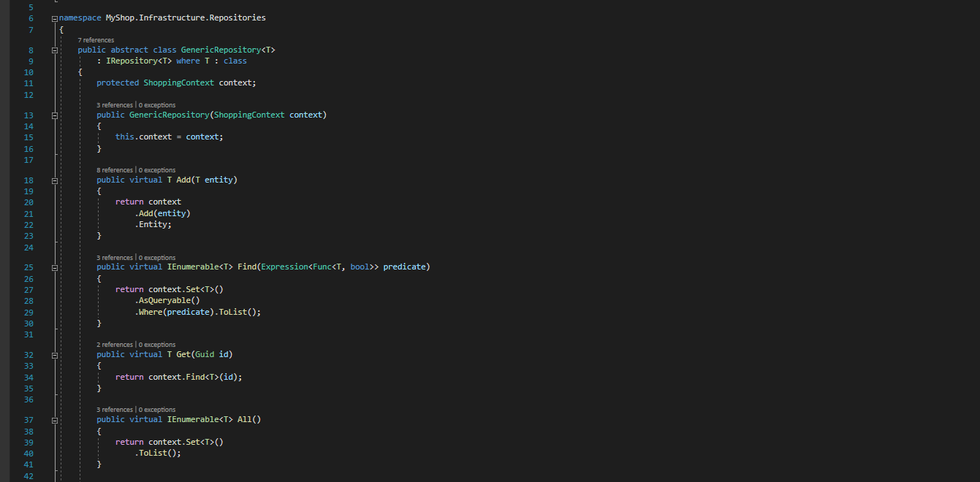
Task: Collapse the Add method body
Action: 55,180
